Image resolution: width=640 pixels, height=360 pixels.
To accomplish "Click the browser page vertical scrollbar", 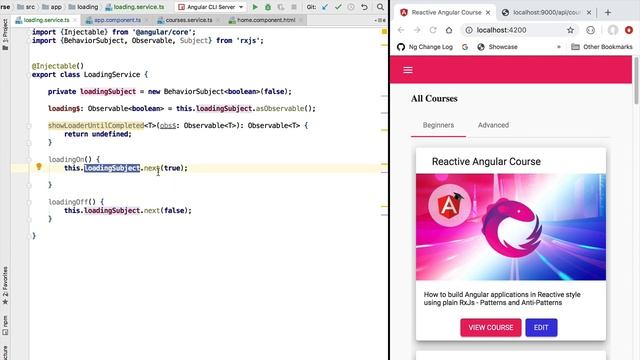I will click(x=636, y=80).
